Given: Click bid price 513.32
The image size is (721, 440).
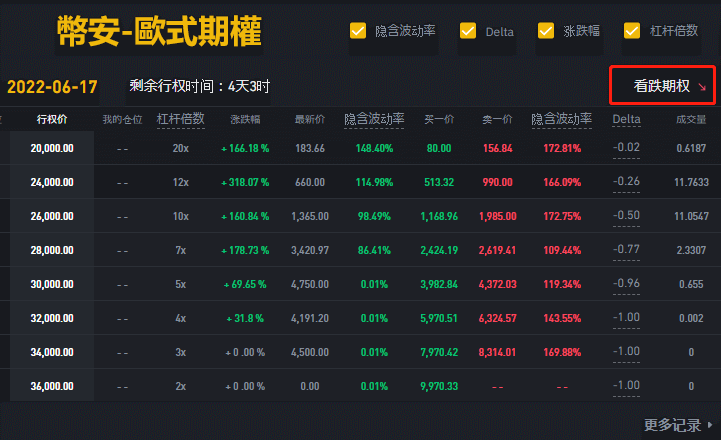Looking at the screenshot, I should (x=439, y=183).
